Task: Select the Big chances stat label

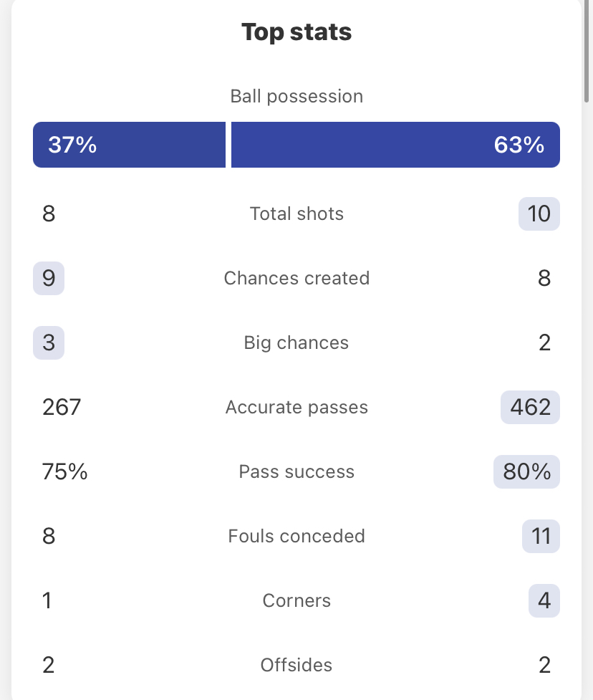Action: click(x=296, y=342)
